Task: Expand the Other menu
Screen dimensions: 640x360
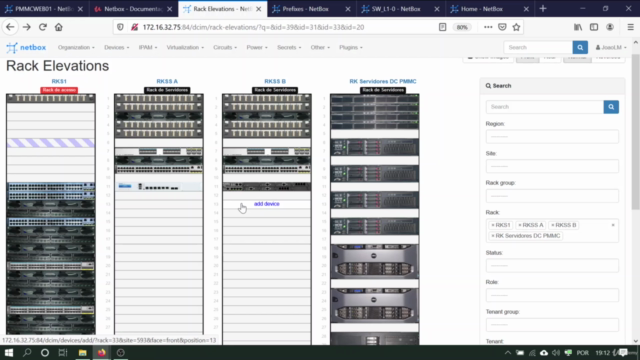Action: pyautogui.click(x=320, y=47)
